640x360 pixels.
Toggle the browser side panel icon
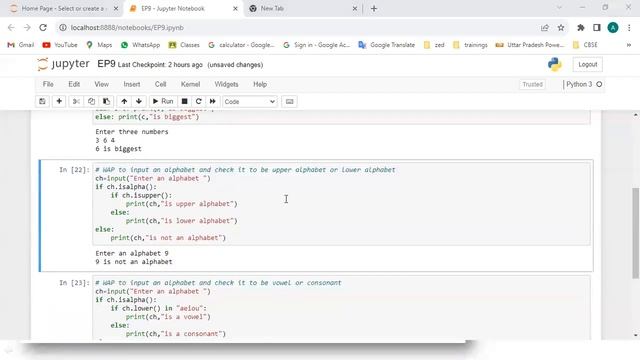[x=597, y=28]
